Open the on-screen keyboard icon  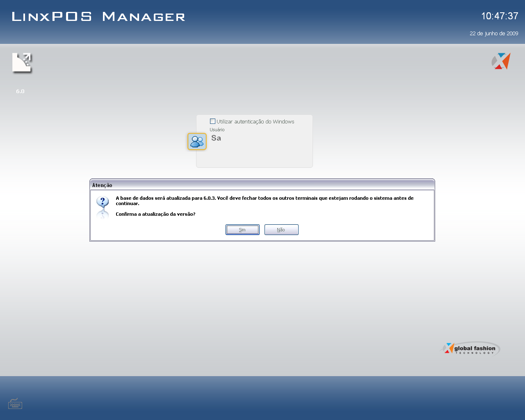(15, 404)
